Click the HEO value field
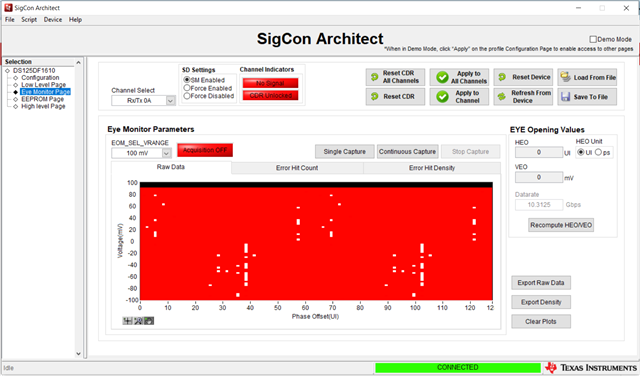 539,152
